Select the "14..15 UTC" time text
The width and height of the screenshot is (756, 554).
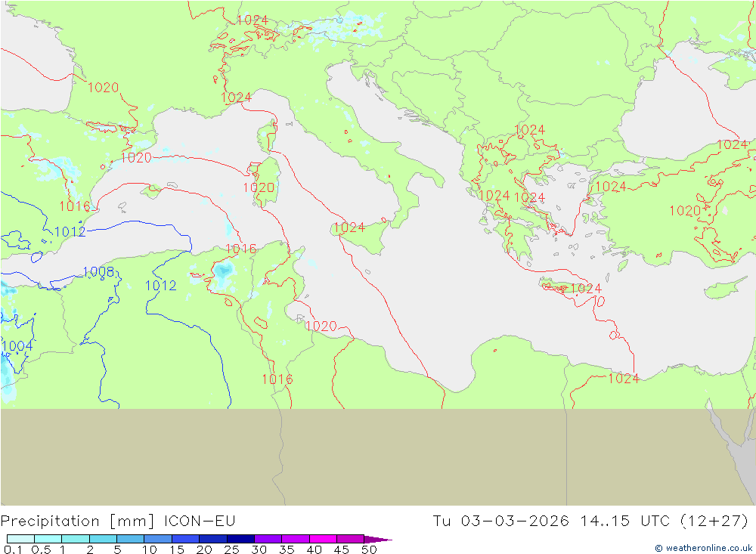tap(625, 522)
